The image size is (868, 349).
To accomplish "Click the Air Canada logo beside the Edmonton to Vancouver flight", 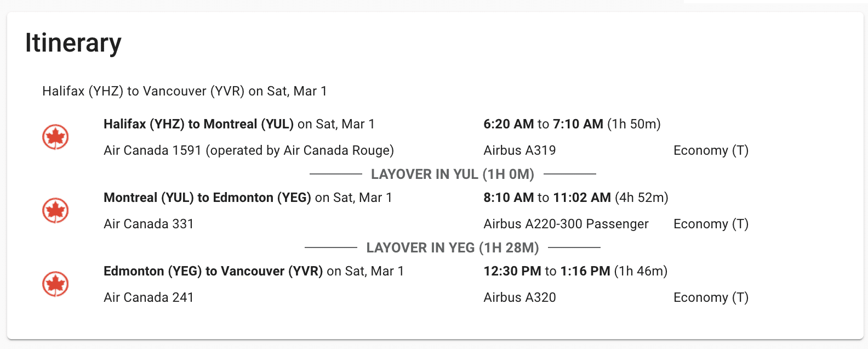I will pos(55,284).
